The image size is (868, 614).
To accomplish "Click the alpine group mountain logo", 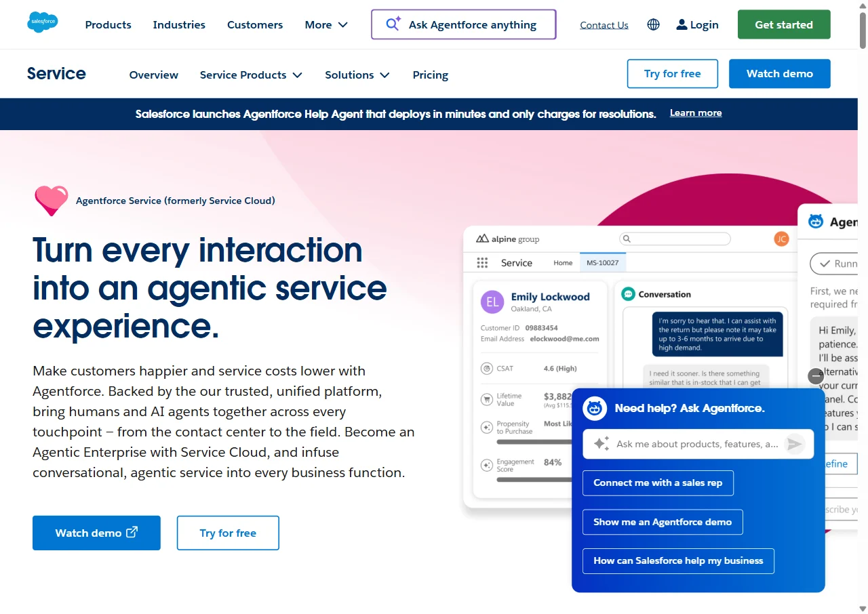I will click(x=482, y=239).
